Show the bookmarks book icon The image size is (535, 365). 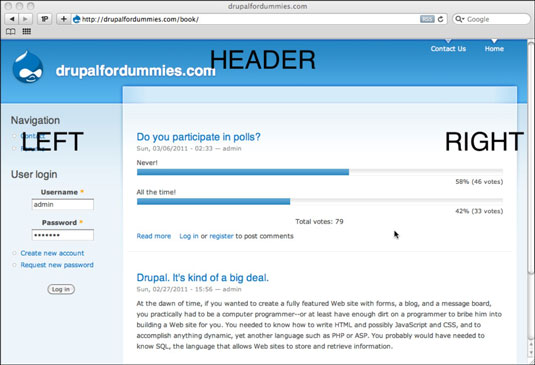point(11,31)
